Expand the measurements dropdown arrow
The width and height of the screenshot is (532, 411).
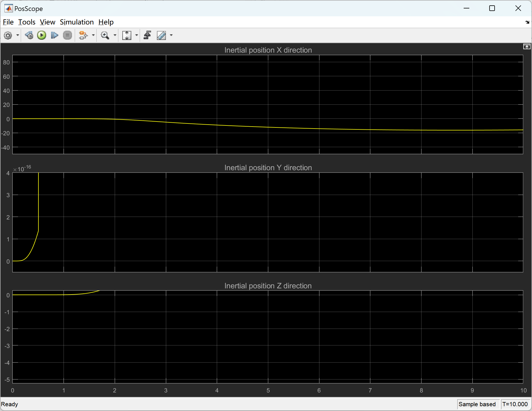[171, 35]
